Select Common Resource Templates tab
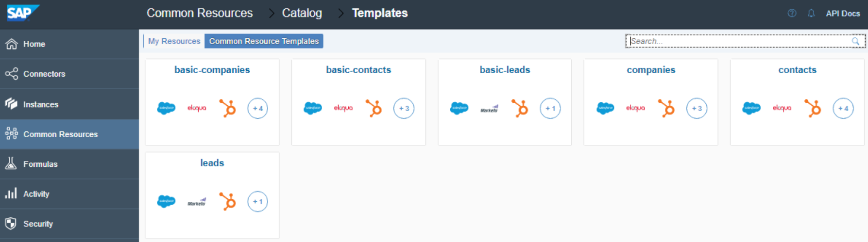868x242 pixels. click(x=264, y=41)
